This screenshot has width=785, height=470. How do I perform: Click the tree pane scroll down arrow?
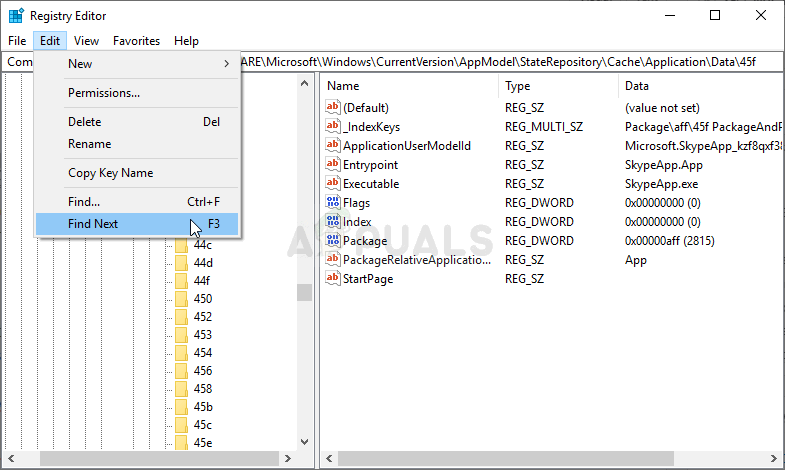pyautogui.click(x=304, y=441)
